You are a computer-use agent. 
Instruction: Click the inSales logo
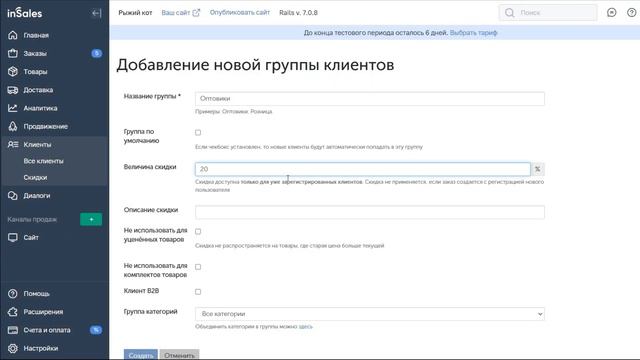[24, 13]
